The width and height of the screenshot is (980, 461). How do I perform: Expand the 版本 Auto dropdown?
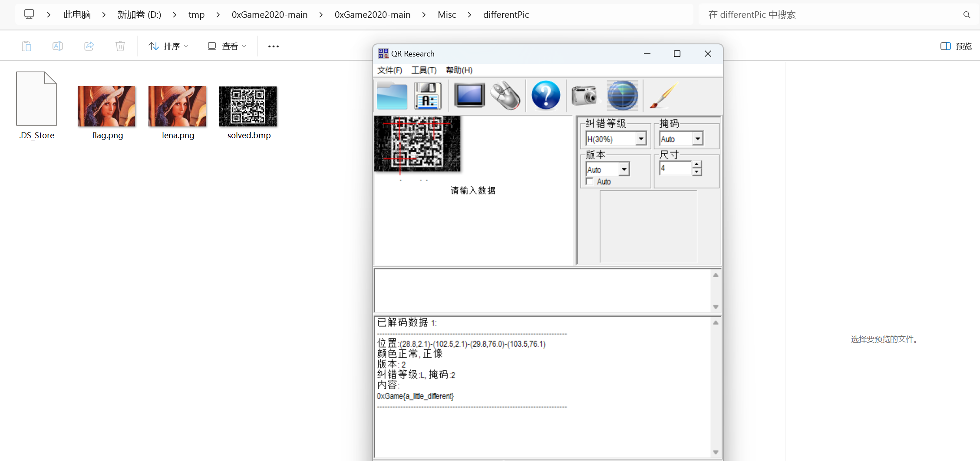tap(624, 169)
